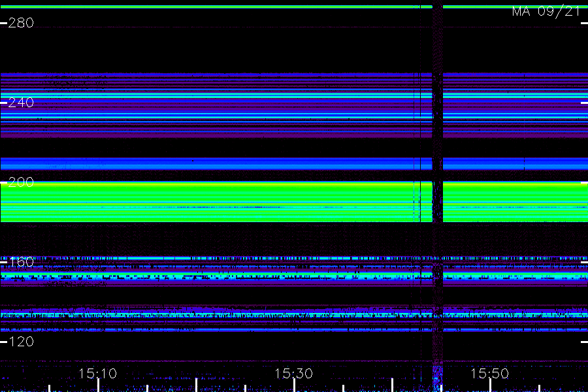Click the 15:50 time axis label

pyautogui.click(x=489, y=374)
